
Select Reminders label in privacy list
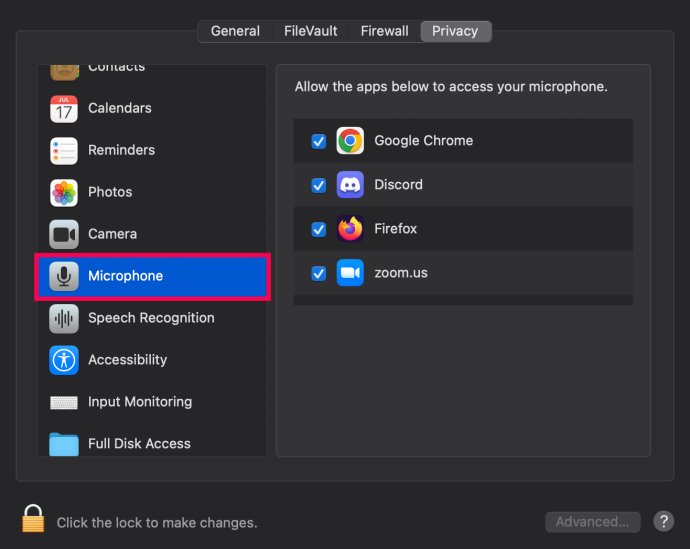pyautogui.click(x=121, y=150)
